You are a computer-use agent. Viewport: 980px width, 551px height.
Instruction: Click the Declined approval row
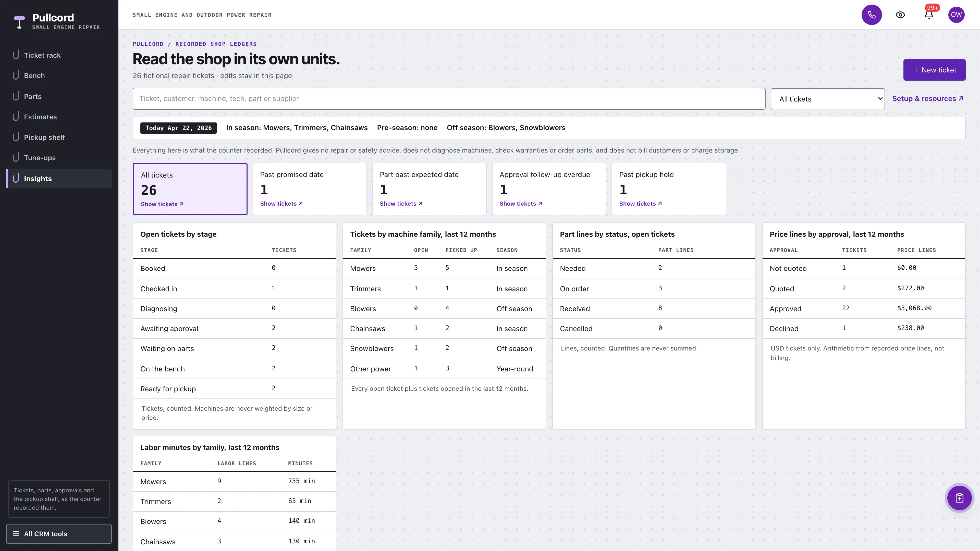tap(864, 329)
